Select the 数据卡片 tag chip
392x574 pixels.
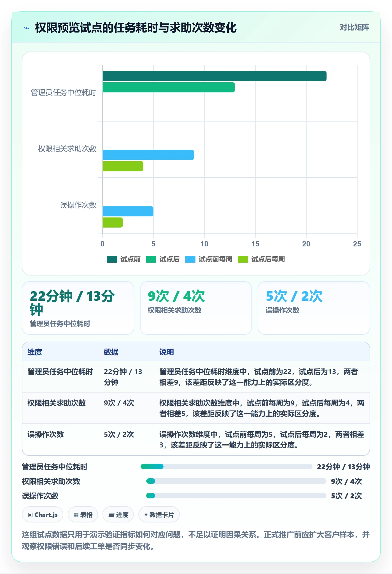pos(159,515)
